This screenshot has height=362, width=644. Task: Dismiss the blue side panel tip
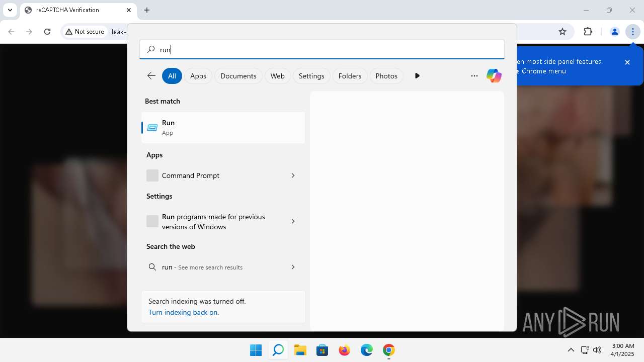(627, 62)
